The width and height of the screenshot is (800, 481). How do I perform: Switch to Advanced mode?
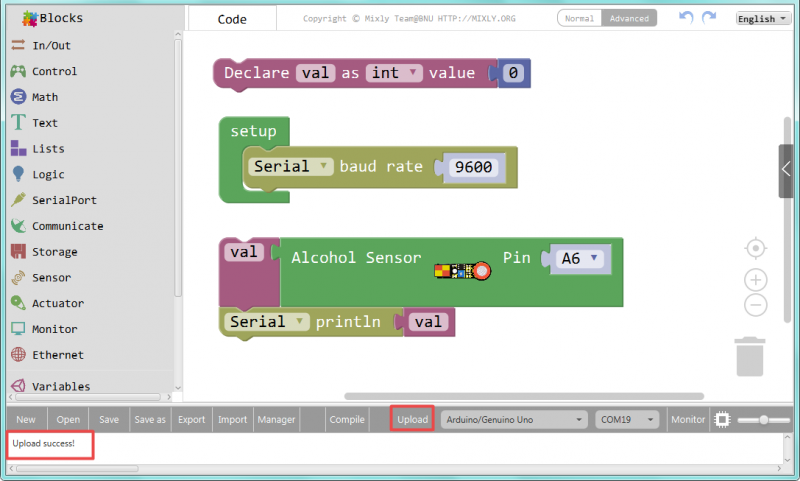point(629,18)
